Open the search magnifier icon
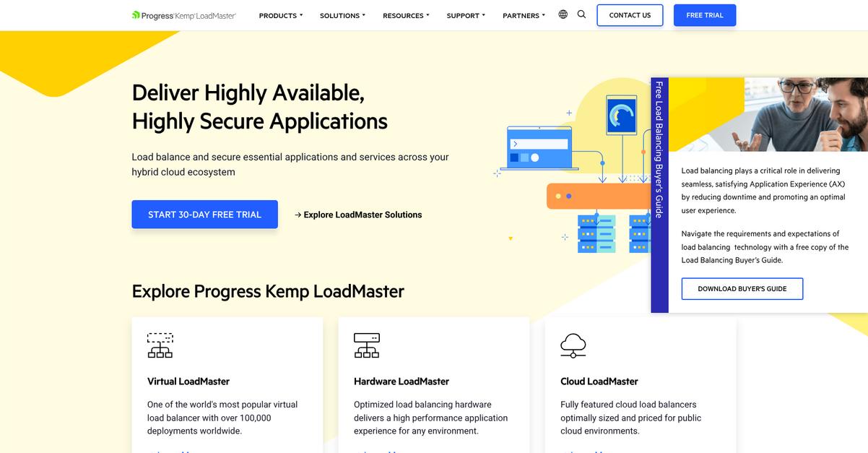 click(x=581, y=14)
